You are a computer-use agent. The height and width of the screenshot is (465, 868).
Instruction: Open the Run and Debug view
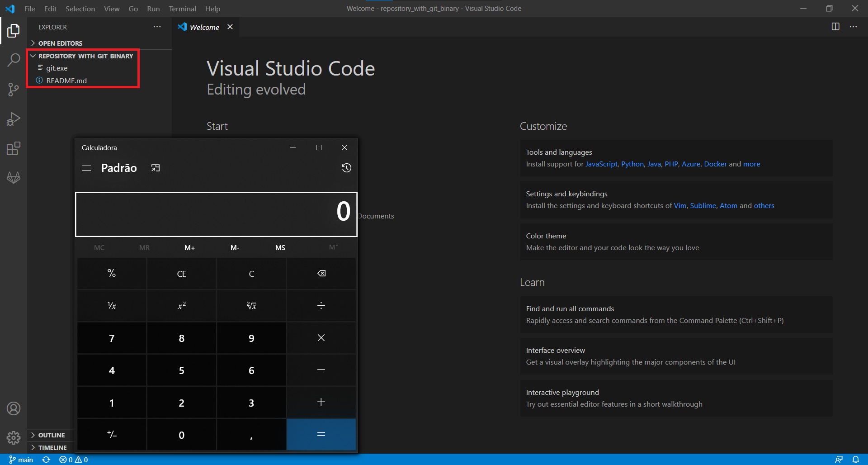tap(14, 119)
